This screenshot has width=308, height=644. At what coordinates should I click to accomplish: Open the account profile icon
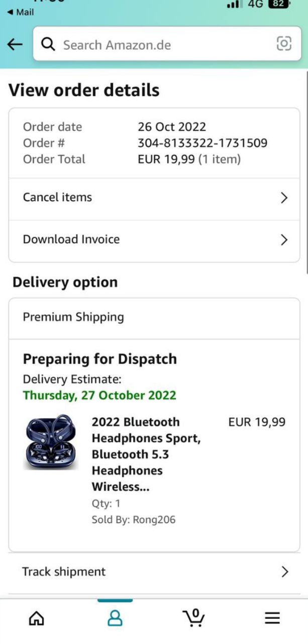coord(115,618)
